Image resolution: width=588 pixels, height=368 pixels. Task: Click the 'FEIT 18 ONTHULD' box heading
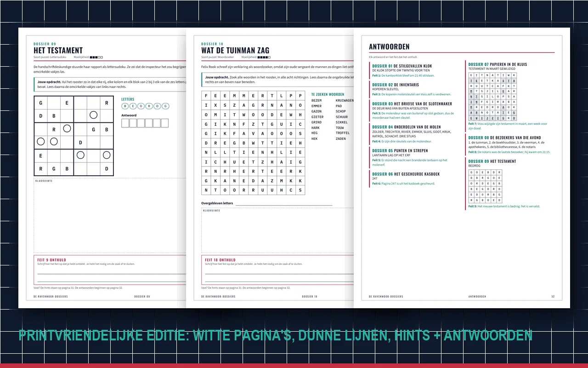(x=220, y=260)
